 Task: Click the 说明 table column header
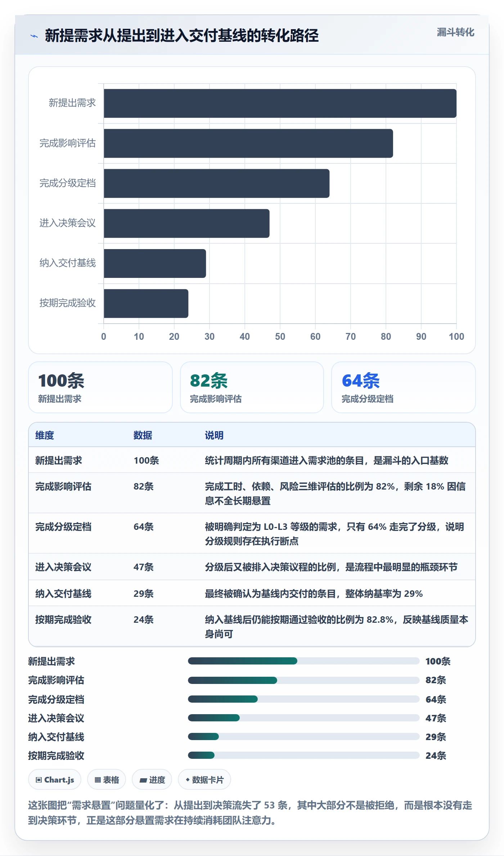214,435
